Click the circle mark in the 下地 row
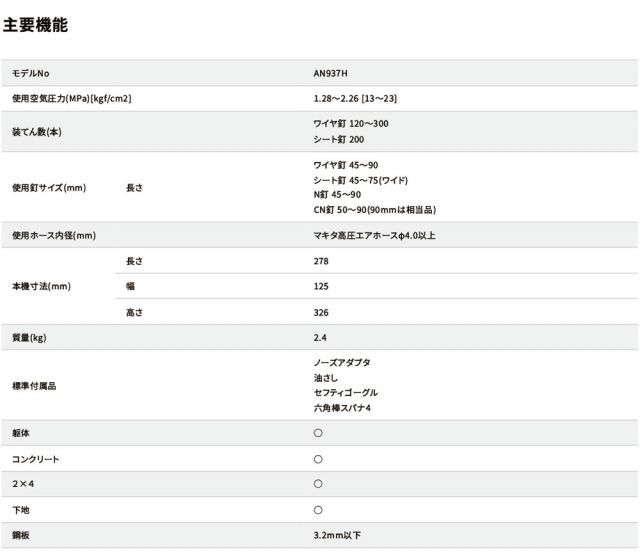The height and width of the screenshot is (558, 640). pos(318,510)
